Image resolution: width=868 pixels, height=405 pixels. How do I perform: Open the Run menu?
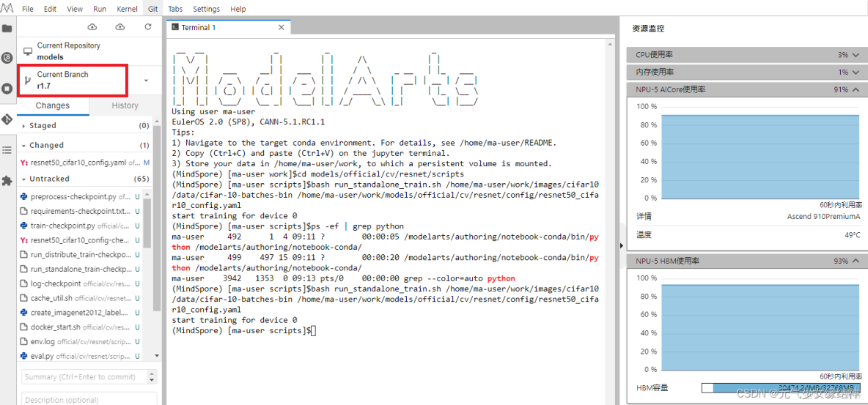pyautogui.click(x=100, y=9)
